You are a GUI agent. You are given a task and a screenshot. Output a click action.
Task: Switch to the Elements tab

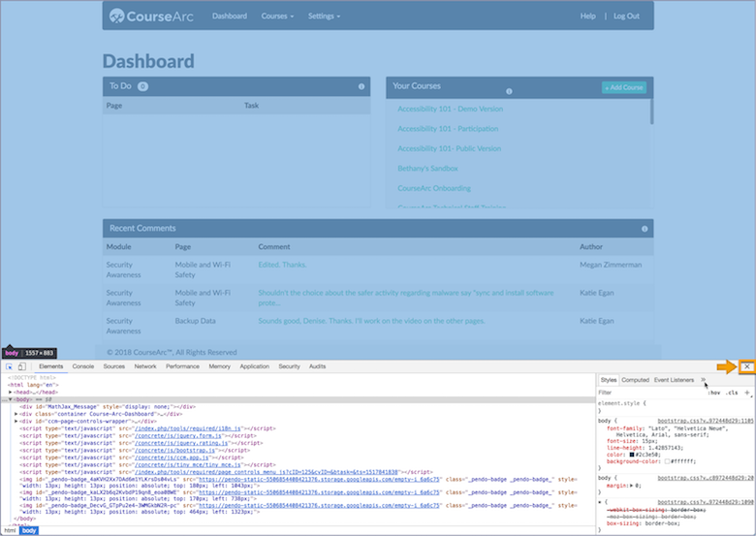pyautogui.click(x=51, y=366)
